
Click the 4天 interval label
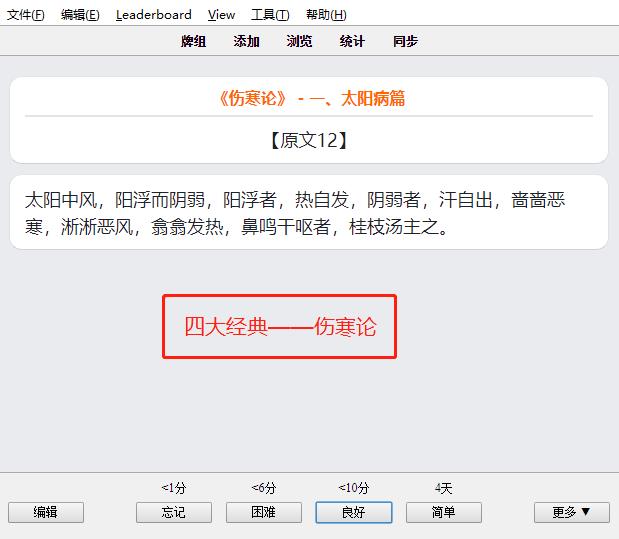(x=444, y=488)
